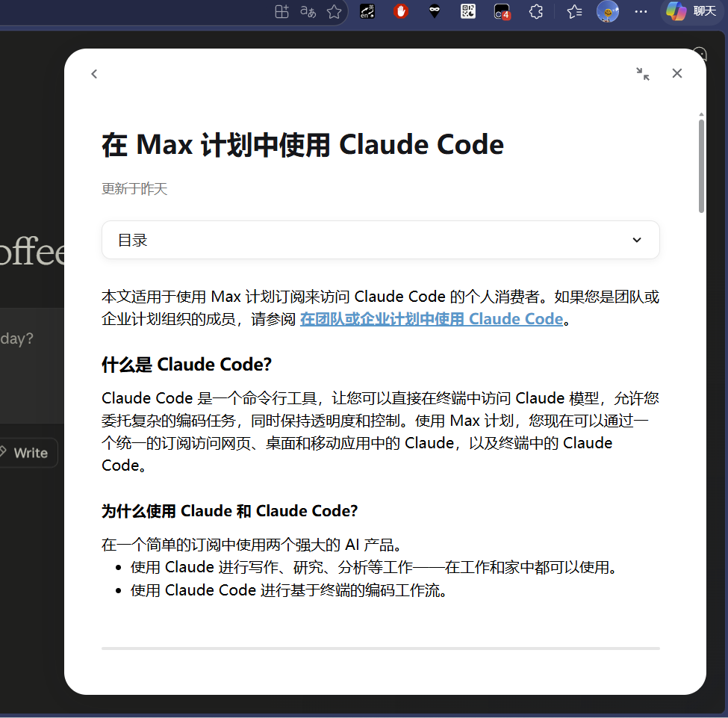Open the extension with badge 4
Image resolution: width=728 pixels, height=718 pixels.
[x=502, y=12]
